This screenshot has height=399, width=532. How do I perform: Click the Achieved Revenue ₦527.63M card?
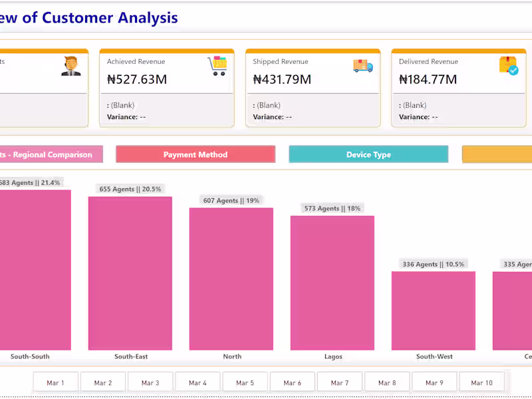click(167, 88)
